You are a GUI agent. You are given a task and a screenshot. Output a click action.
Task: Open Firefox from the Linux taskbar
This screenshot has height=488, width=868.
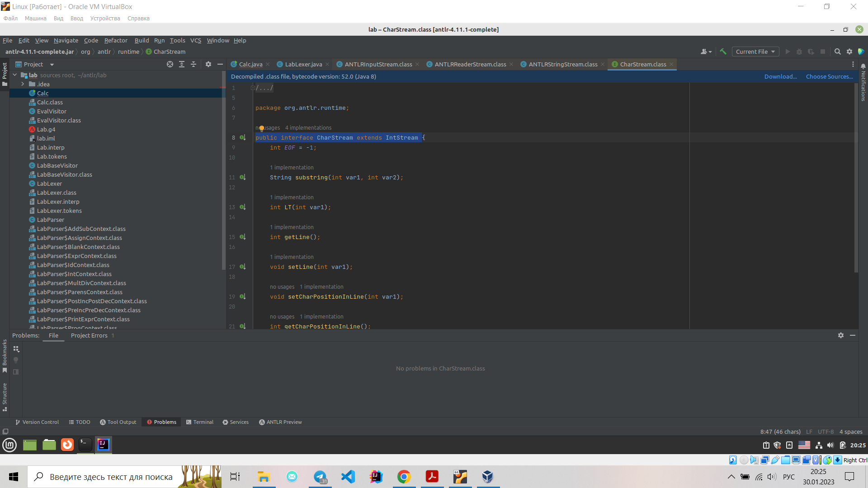[x=67, y=445]
